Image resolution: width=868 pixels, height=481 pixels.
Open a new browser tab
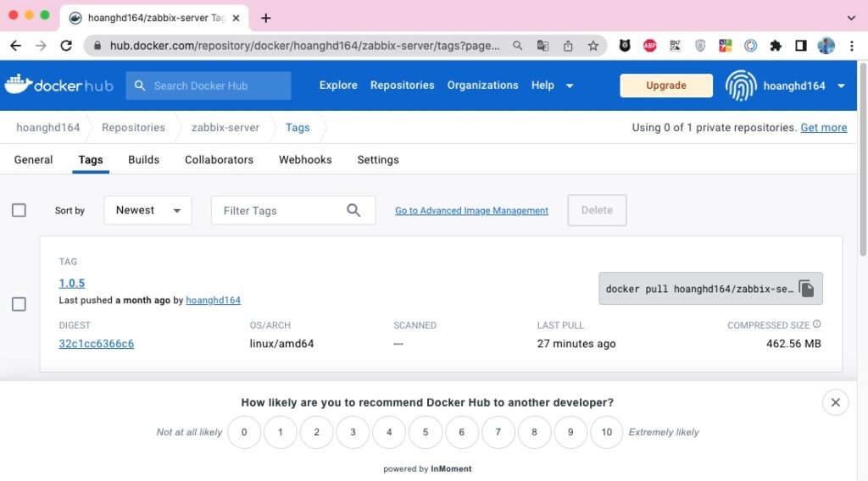[265, 19]
